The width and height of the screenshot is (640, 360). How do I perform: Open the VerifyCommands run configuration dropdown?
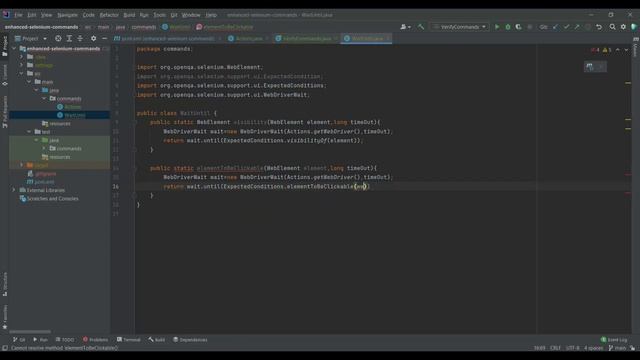coord(460,27)
